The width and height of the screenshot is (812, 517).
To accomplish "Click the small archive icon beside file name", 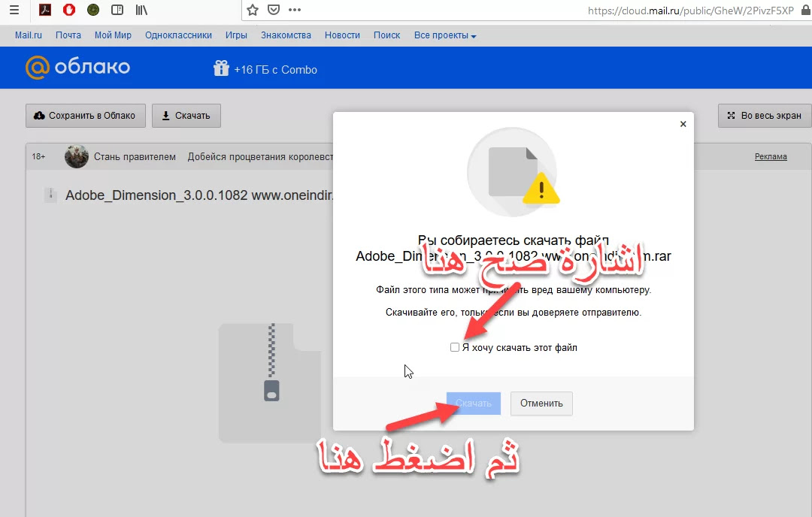I will 50,195.
